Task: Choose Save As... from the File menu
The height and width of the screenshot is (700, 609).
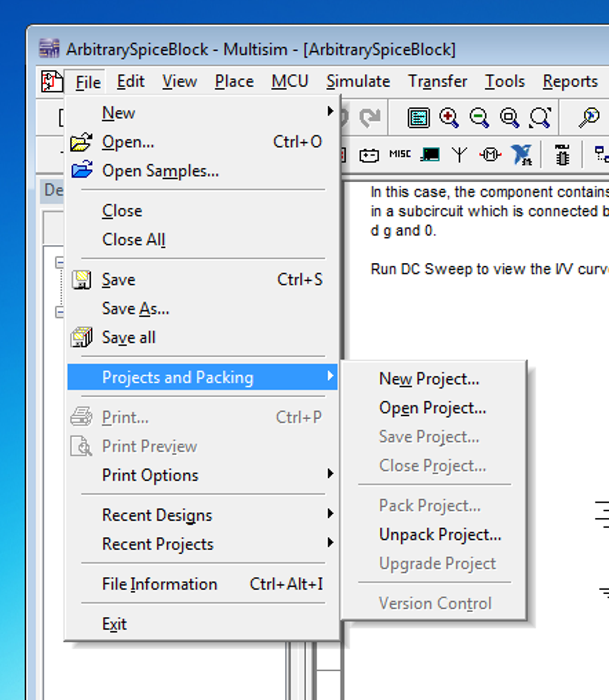Action: (x=202, y=308)
